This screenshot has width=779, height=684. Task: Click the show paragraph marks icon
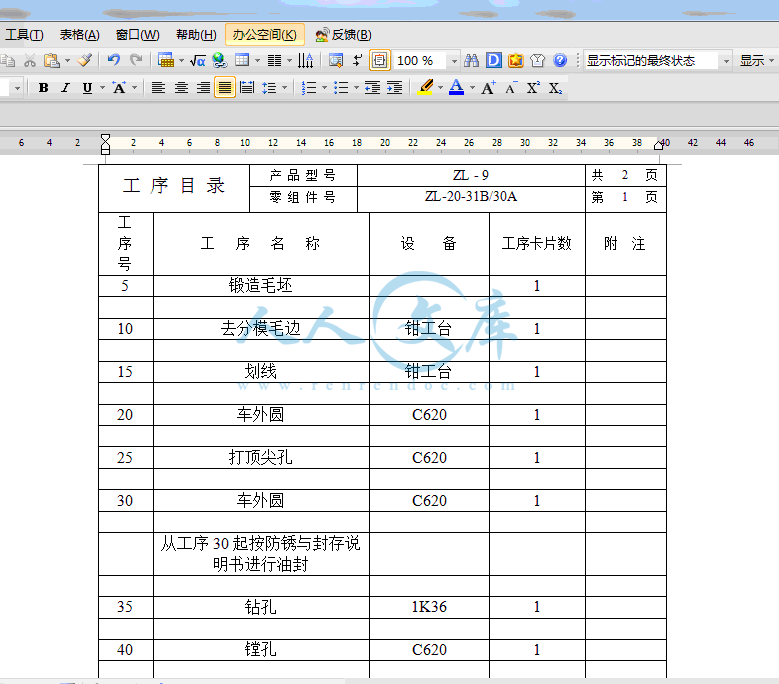point(358,61)
